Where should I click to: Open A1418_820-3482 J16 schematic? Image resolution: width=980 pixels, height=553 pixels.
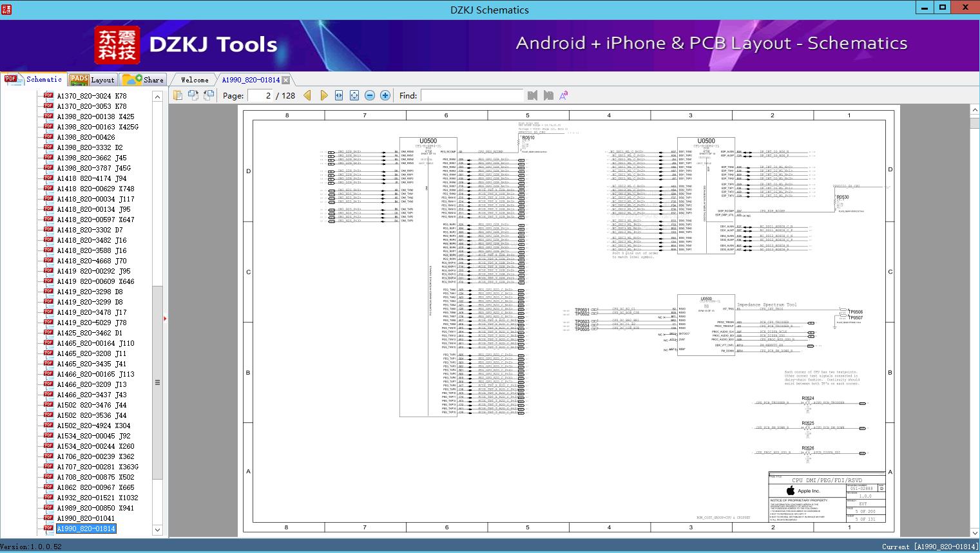[x=91, y=240]
